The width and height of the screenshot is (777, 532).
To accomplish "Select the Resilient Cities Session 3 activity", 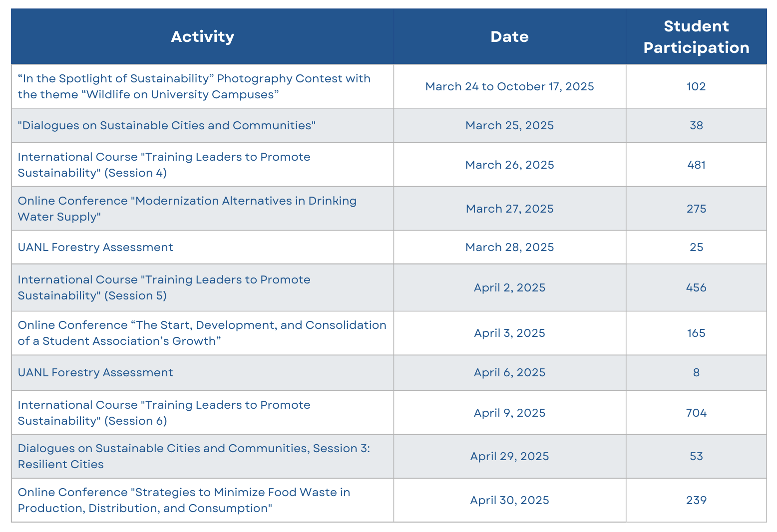I will 194,456.
